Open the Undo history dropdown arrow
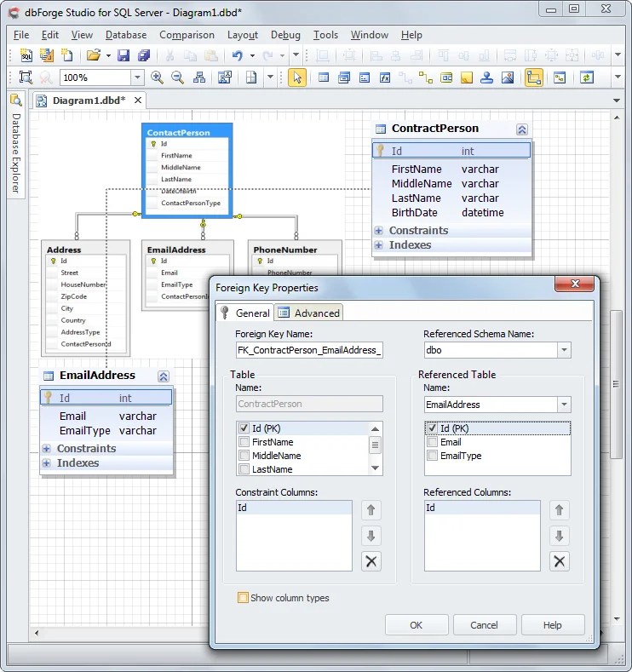Screen dimensions: 632x672 coord(252,55)
